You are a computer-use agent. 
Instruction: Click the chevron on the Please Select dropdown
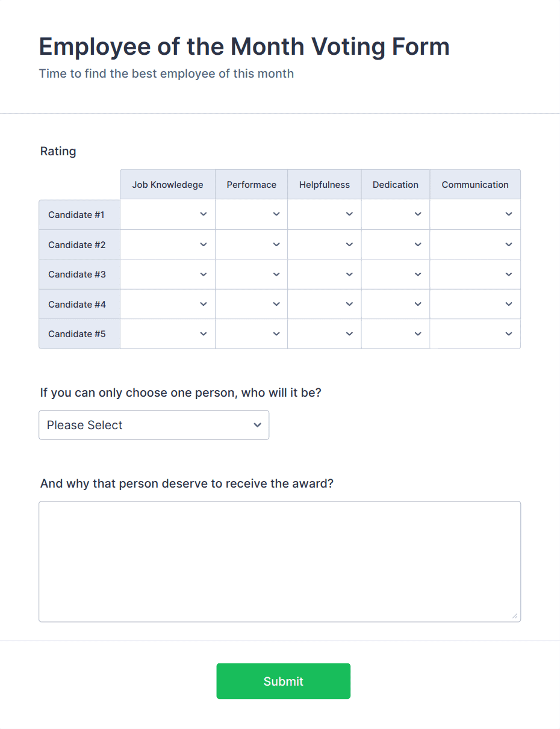click(257, 424)
